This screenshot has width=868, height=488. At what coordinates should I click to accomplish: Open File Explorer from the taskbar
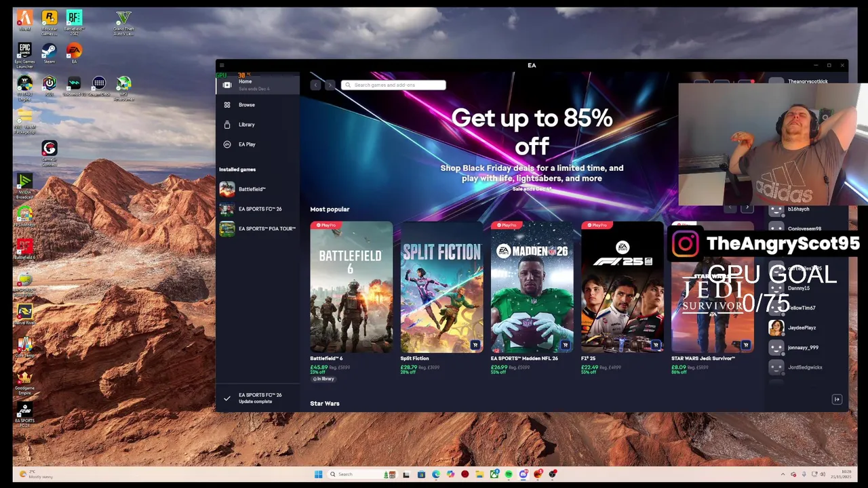click(x=479, y=474)
